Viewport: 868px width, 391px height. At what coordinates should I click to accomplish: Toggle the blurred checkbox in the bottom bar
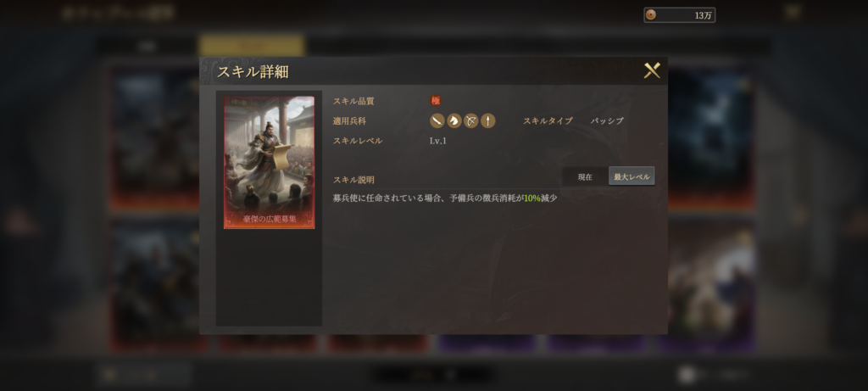687,375
